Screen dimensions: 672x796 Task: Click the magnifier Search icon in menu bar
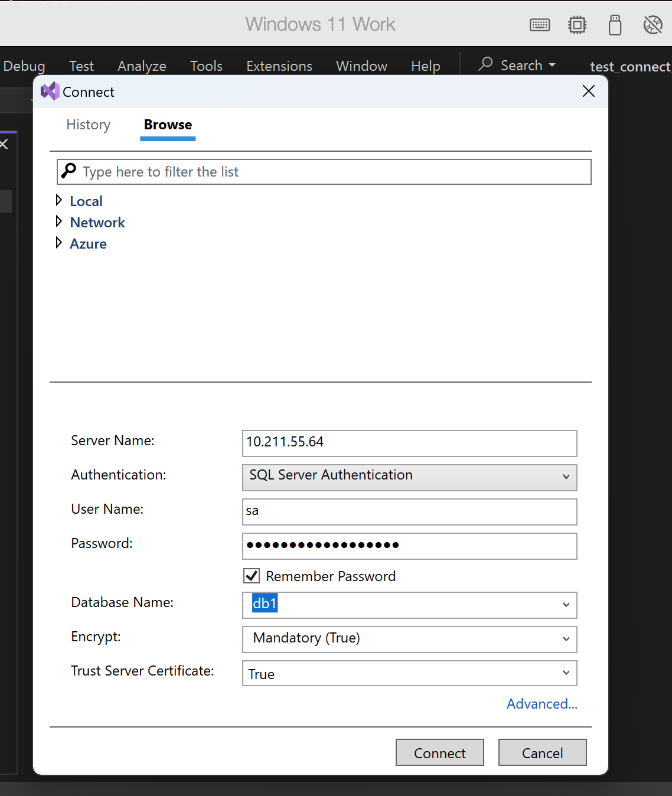pyautogui.click(x=485, y=64)
